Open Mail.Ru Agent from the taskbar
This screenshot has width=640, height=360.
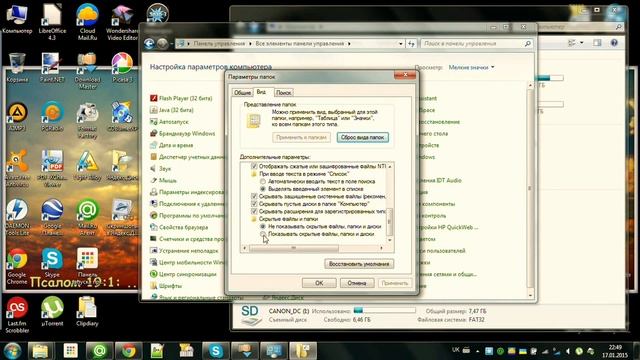[99, 351]
